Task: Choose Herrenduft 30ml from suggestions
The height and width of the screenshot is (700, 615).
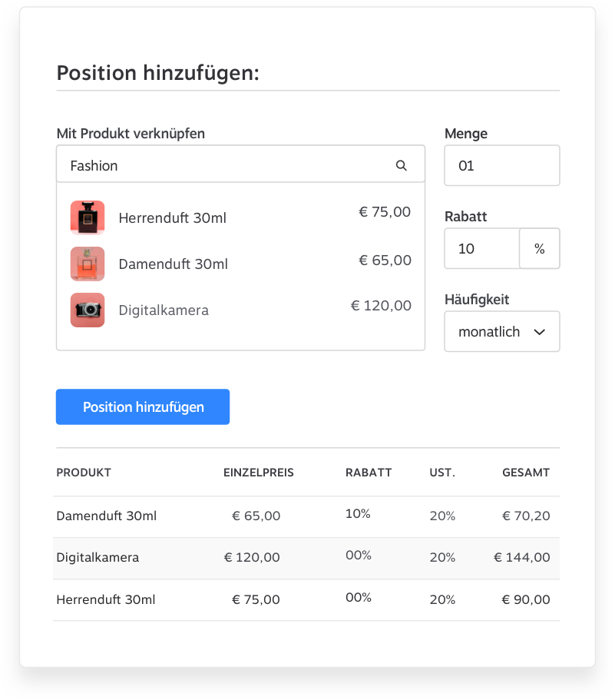Action: (173, 218)
